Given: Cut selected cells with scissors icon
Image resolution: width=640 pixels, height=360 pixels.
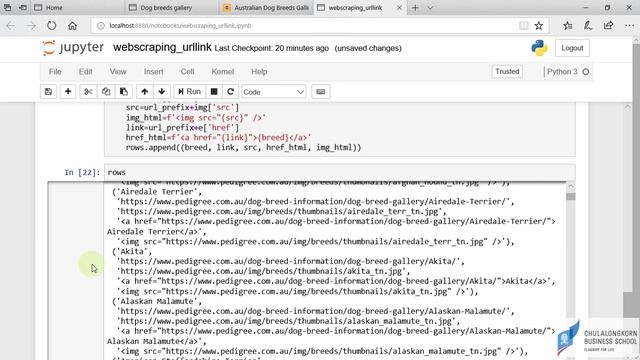Looking at the screenshot, I should pos(88,92).
